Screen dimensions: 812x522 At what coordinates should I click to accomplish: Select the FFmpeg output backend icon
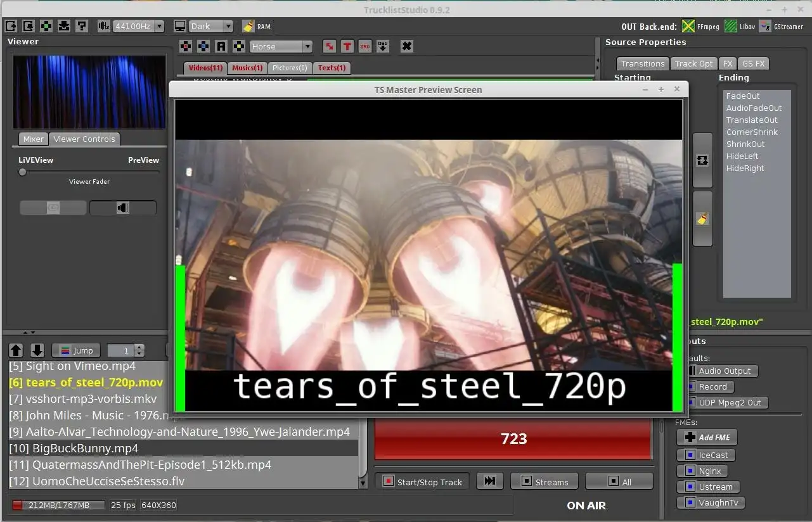pyautogui.click(x=688, y=26)
